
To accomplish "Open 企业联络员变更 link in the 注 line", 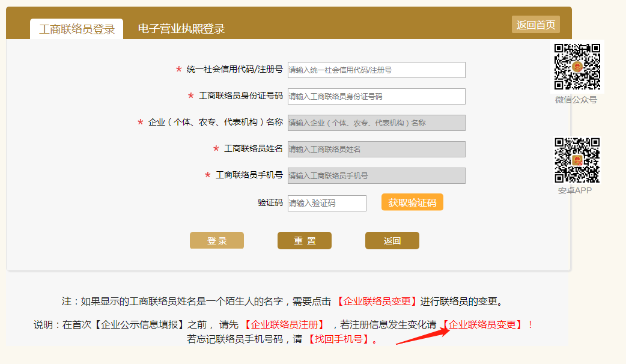I will pyautogui.click(x=377, y=302).
